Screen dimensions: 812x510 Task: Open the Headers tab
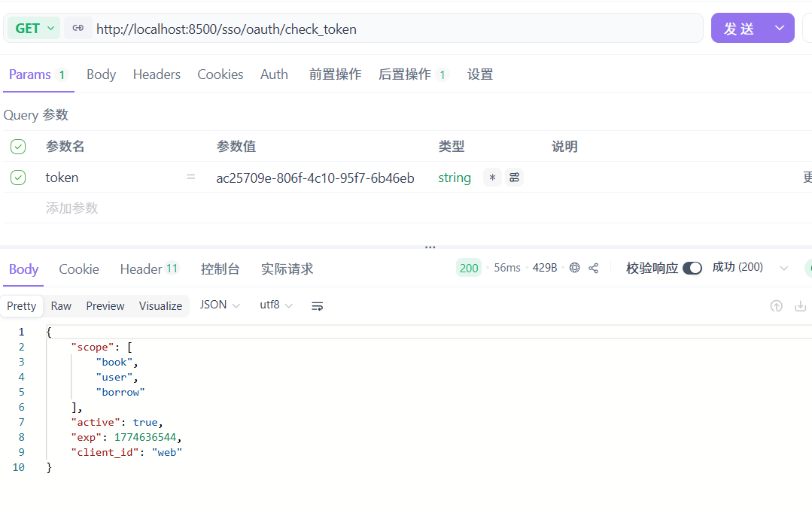(x=157, y=74)
